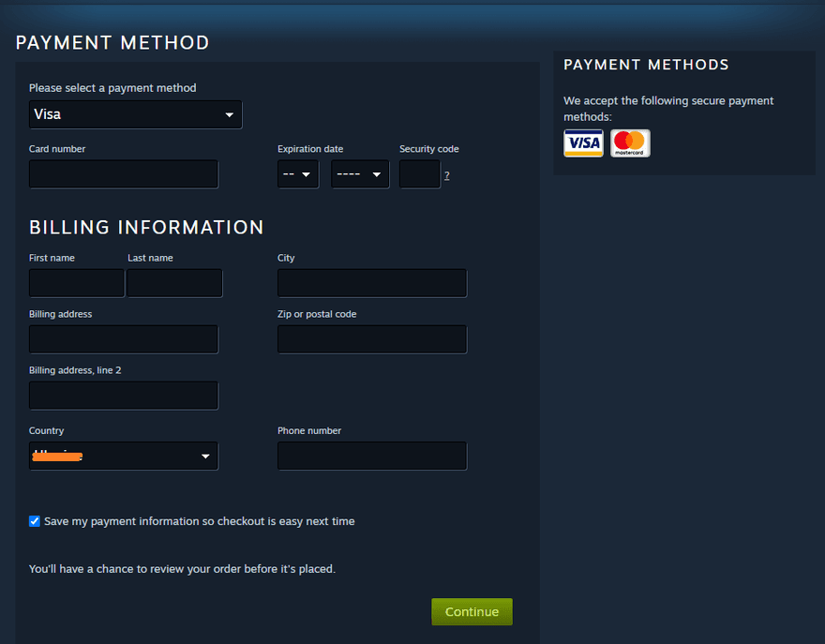This screenshot has width=825, height=644.
Task: Click the Billing address field
Action: (124, 339)
